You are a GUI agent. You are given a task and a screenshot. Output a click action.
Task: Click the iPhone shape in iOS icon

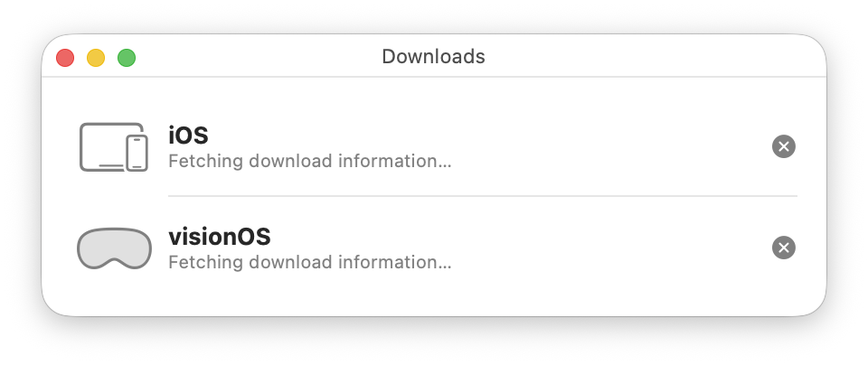point(137,153)
